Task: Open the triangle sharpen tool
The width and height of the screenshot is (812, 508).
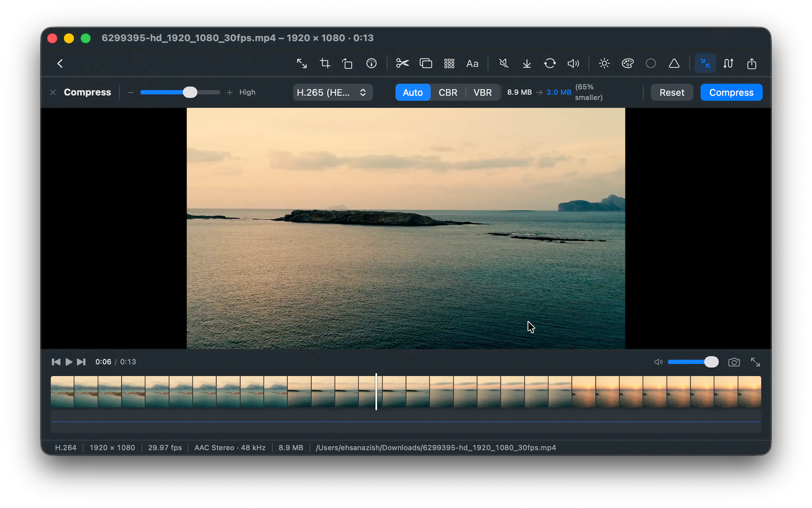Action: tap(674, 63)
